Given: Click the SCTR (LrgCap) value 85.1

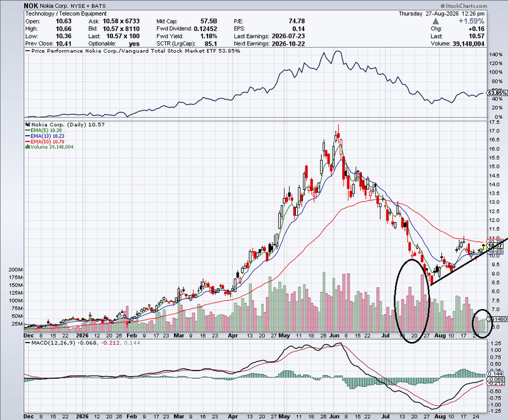Looking at the screenshot, I should [211, 43].
